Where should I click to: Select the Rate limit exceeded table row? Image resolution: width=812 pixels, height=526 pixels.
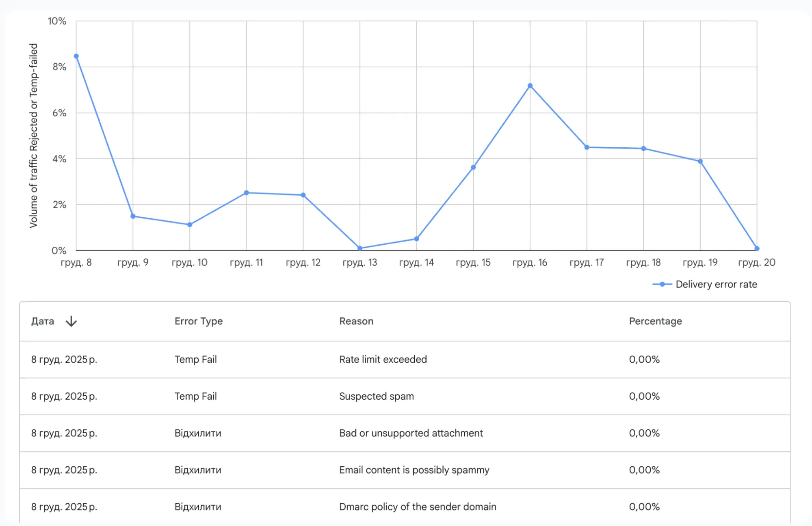click(382, 359)
